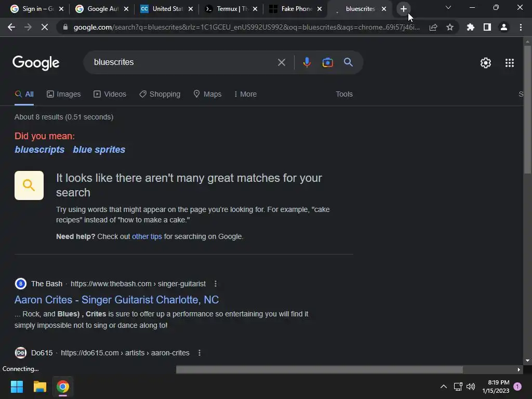532x399 pixels.
Task: Click the vertical page scrollbar thumb
Action: point(527,109)
